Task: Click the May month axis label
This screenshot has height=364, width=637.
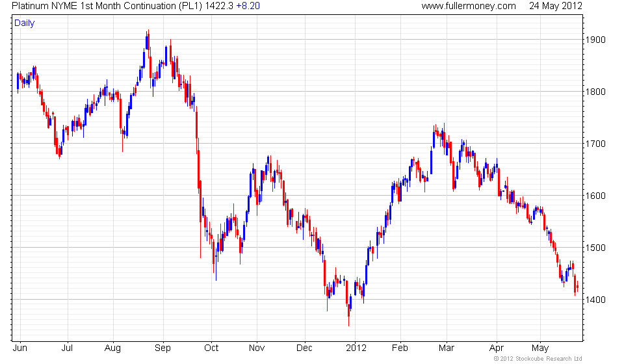Action: coord(540,348)
